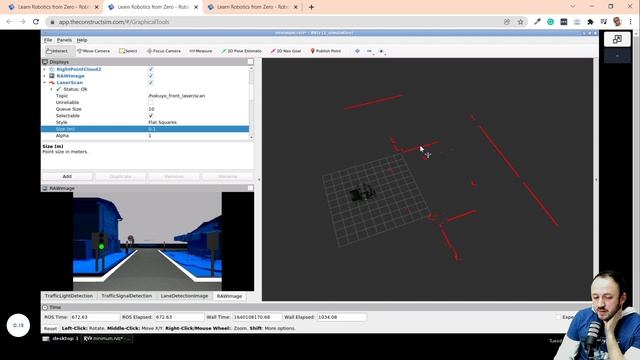This screenshot has height=360, width=640.
Task: Expand the RAWimage tree item
Action: click(44, 76)
